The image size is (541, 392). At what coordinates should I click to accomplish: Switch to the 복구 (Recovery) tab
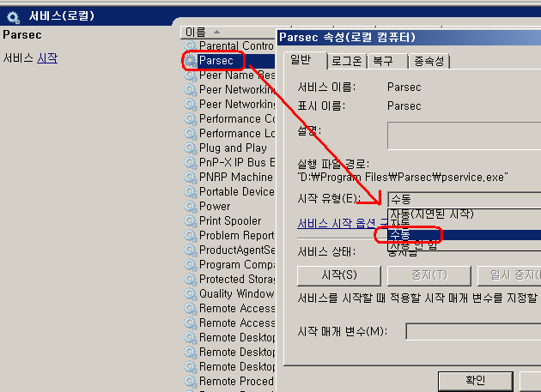[386, 62]
